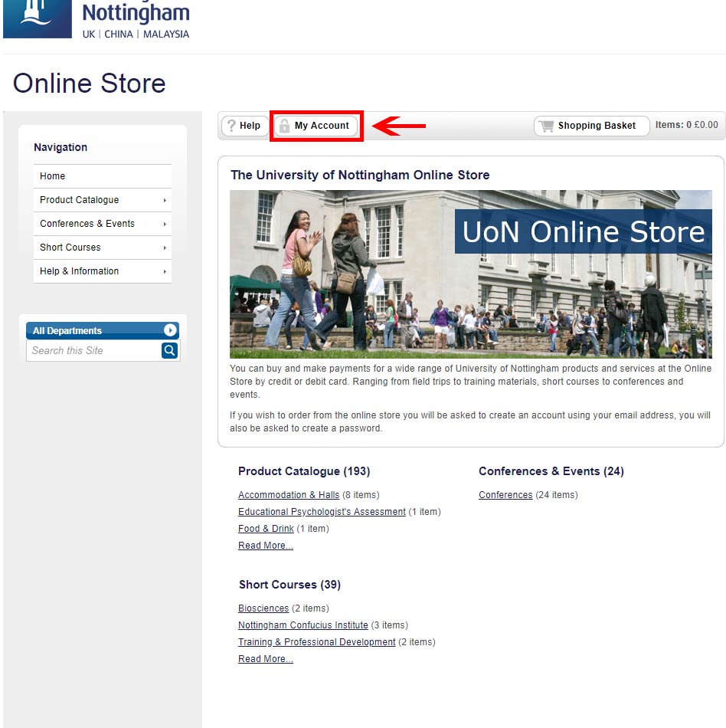Click the UoN Online Store banner image
This screenshot has width=726, height=728.
pyautogui.click(x=470, y=274)
